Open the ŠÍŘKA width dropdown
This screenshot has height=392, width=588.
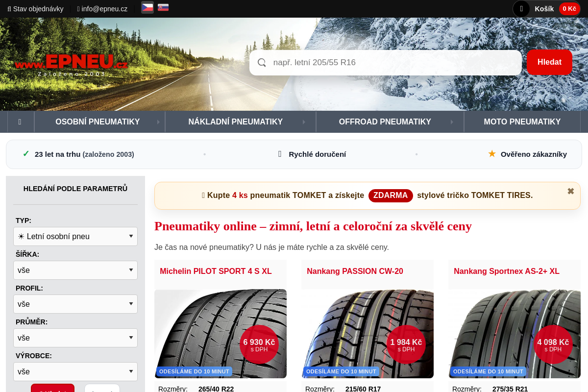click(75, 270)
